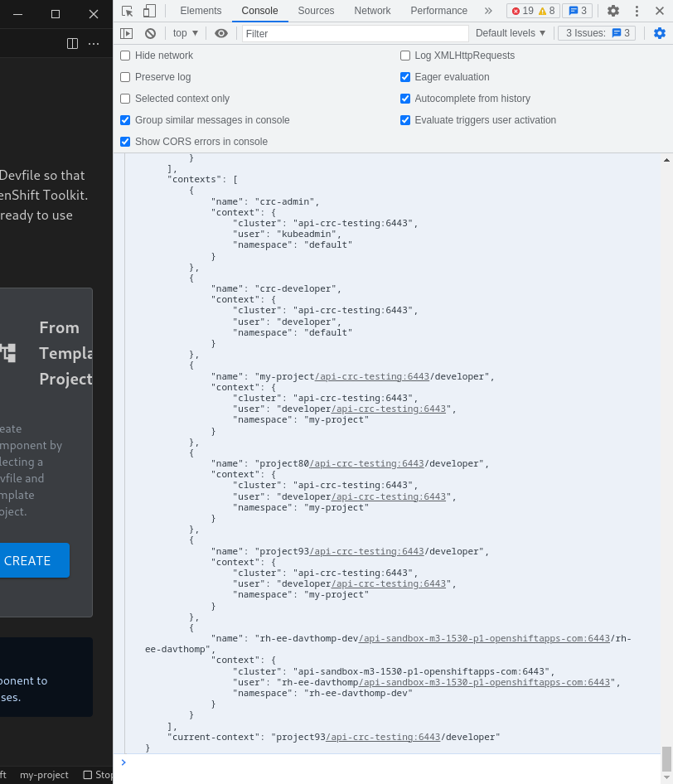Activate the inspect element picker icon
Viewport: 673px width, 784px height.
click(x=127, y=11)
